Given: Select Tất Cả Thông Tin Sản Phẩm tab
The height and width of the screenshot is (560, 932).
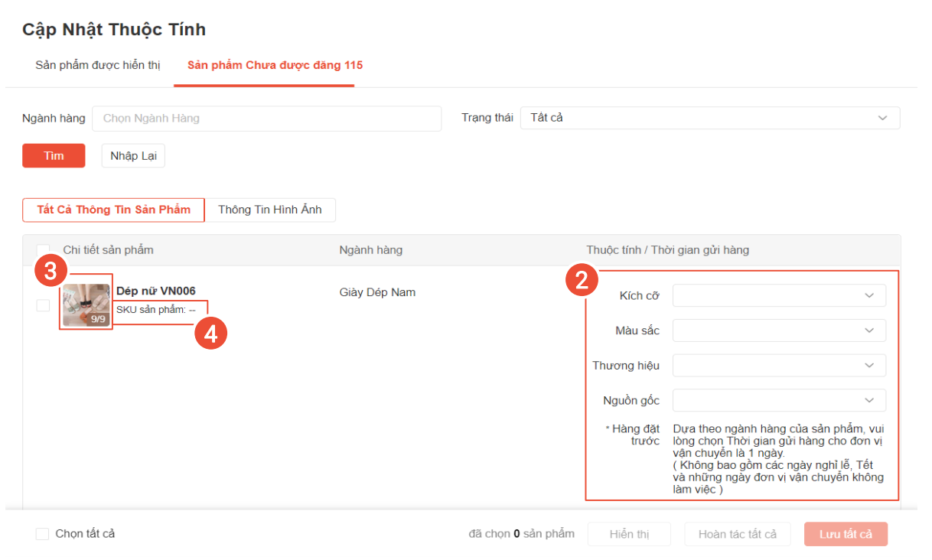Looking at the screenshot, I should click(113, 210).
